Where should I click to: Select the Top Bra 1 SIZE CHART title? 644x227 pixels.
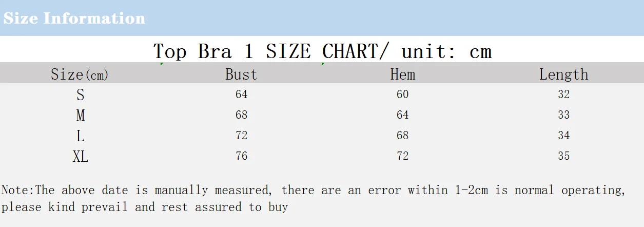point(322,51)
